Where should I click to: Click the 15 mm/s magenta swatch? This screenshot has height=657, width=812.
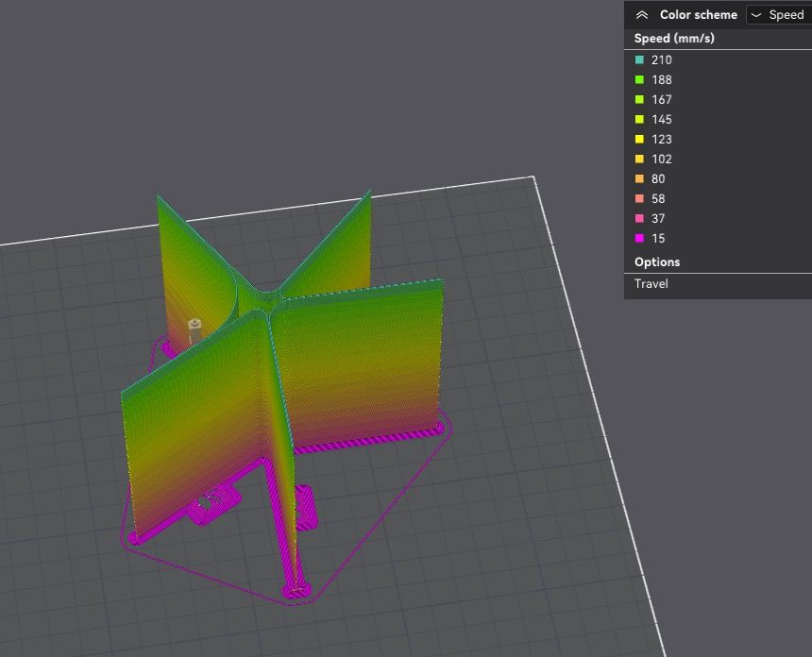pyautogui.click(x=640, y=239)
